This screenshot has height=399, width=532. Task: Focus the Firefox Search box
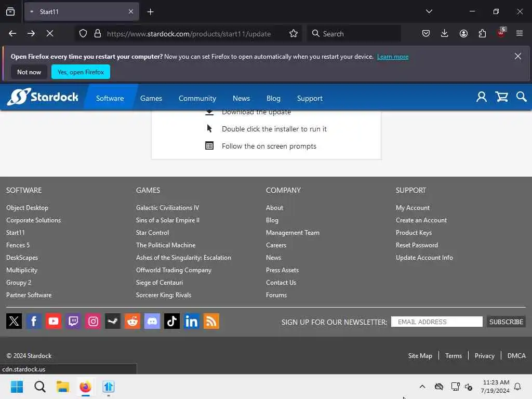[x=354, y=34]
